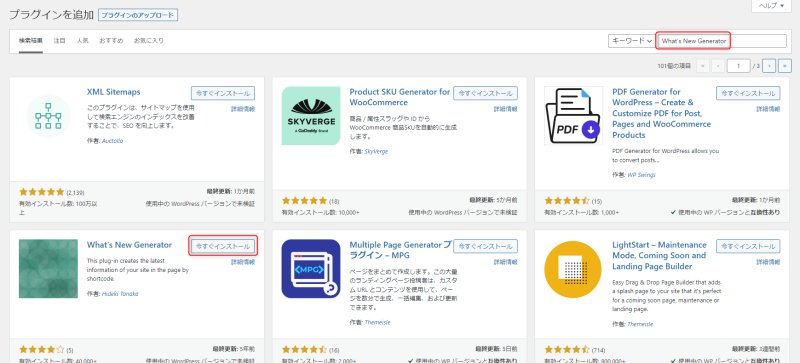The width and height of the screenshot is (800, 363).
Task: Switch to the 人気 tab
Action: point(82,41)
